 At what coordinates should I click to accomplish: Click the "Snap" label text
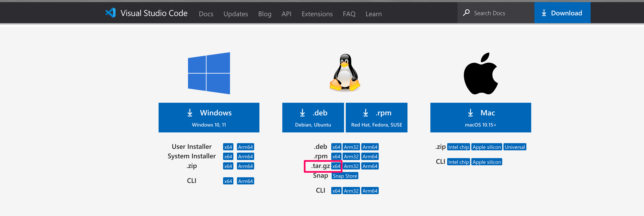coord(321,176)
